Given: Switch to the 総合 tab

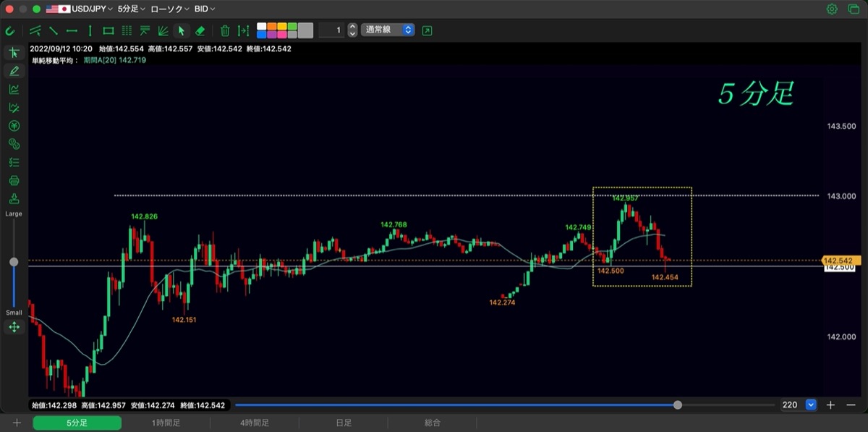Looking at the screenshot, I should coord(433,423).
